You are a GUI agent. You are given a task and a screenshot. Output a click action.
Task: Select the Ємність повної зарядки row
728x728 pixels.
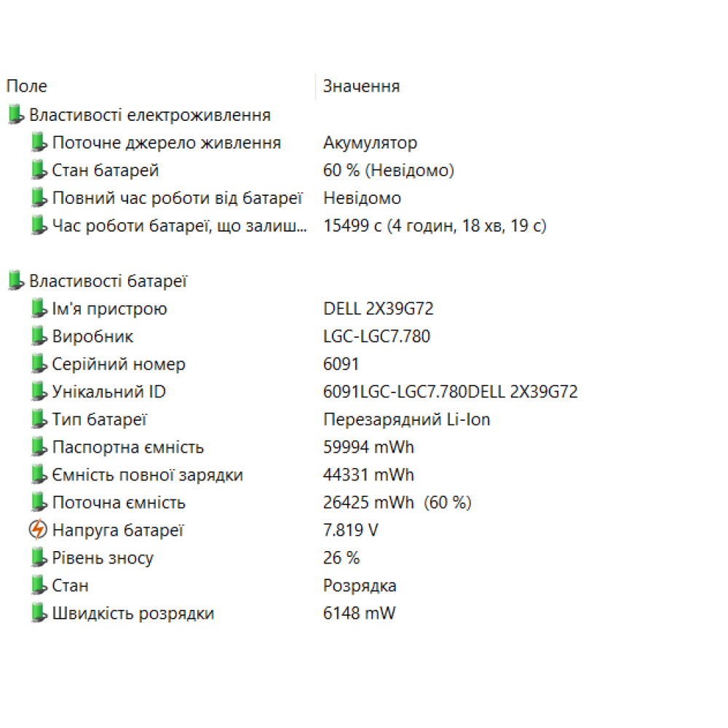click(x=147, y=475)
